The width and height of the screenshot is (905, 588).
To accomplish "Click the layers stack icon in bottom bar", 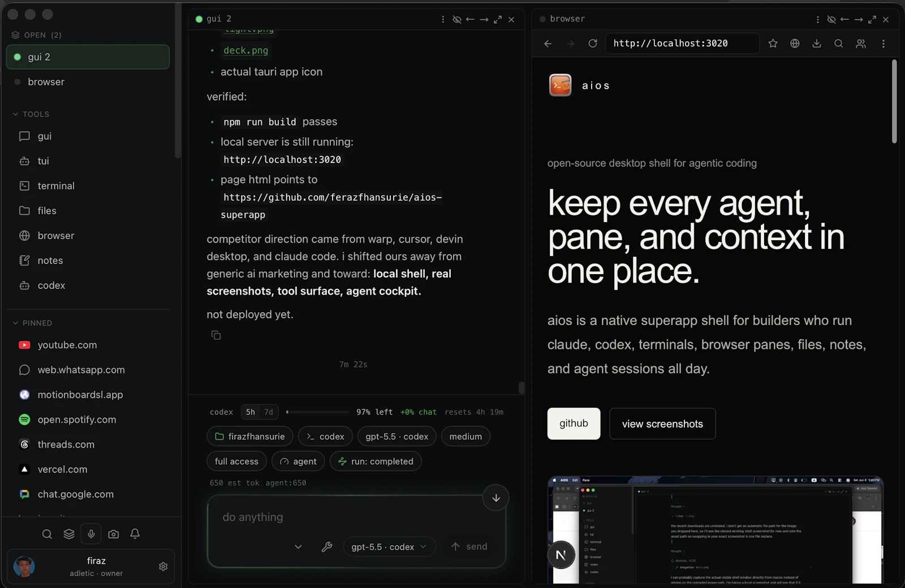I will pos(69,534).
